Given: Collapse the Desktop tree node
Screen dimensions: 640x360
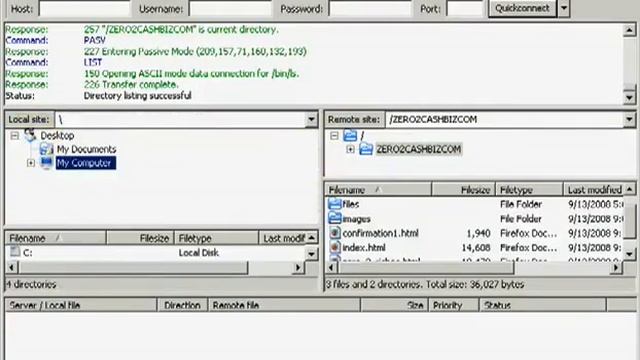Looking at the screenshot, I should [15, 136].
